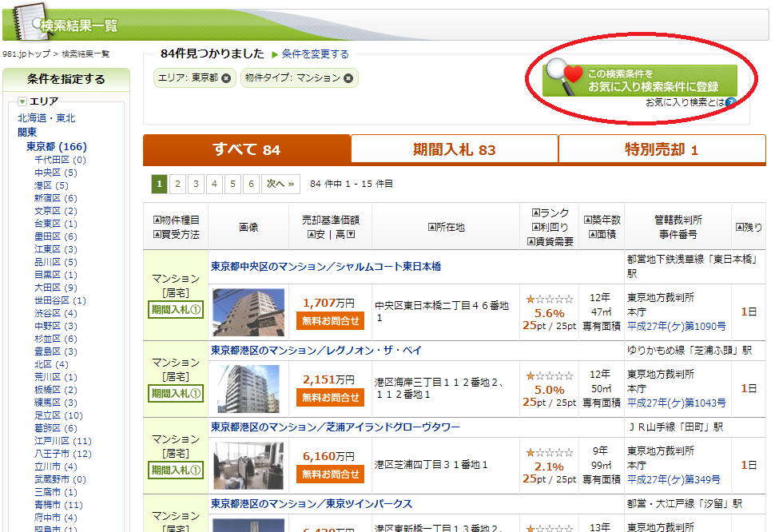
Task: Sort by 利回り column arrow
Action: point(535,227)
